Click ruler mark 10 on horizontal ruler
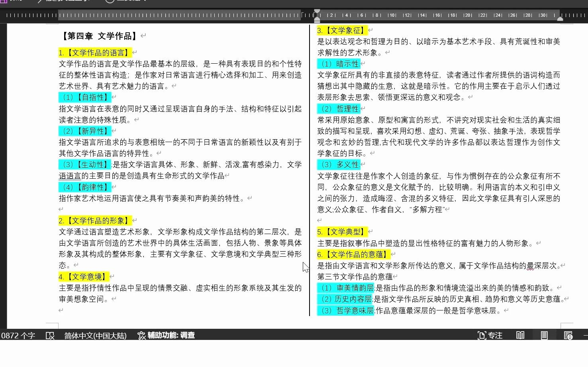This screenshot has height=367, width=588. point(392,15)
